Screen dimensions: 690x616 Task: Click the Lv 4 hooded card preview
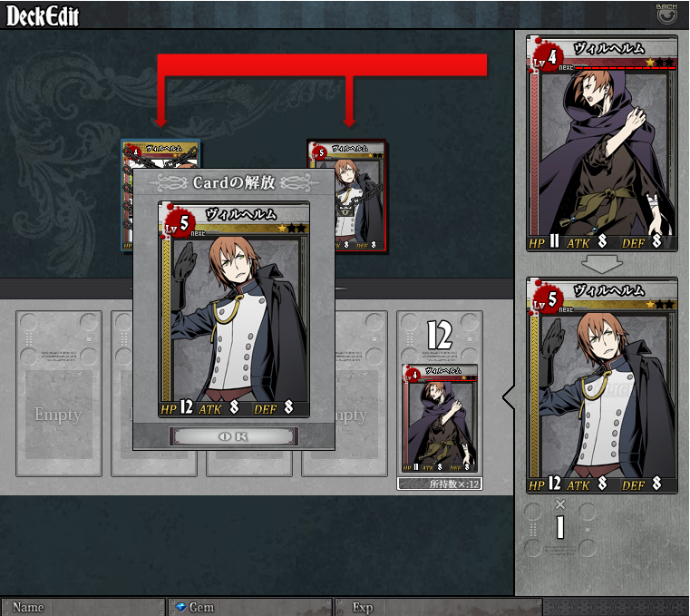click(601, 143)
